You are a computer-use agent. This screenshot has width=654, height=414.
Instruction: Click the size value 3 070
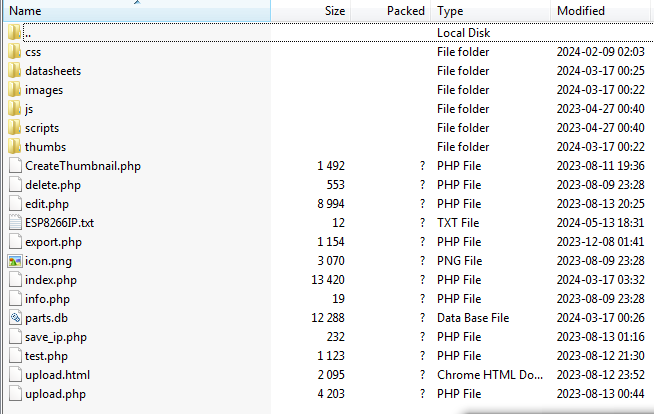coord(331,261)
